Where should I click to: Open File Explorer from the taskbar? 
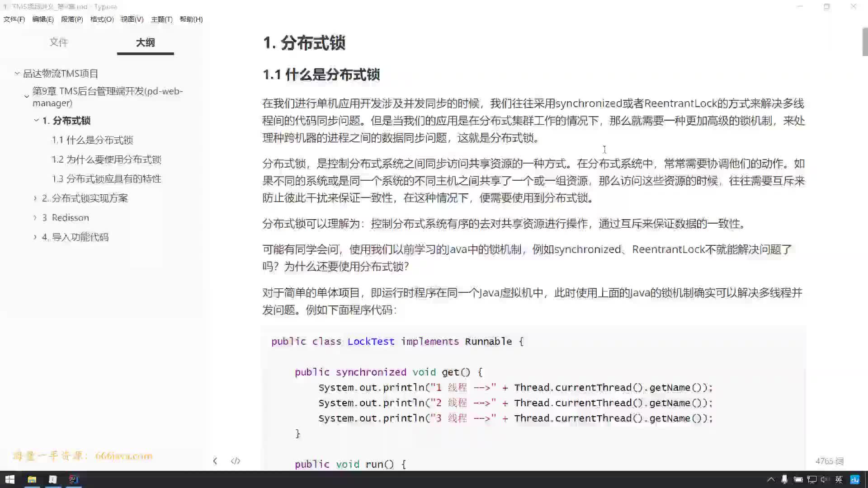(x=32, y=479)
